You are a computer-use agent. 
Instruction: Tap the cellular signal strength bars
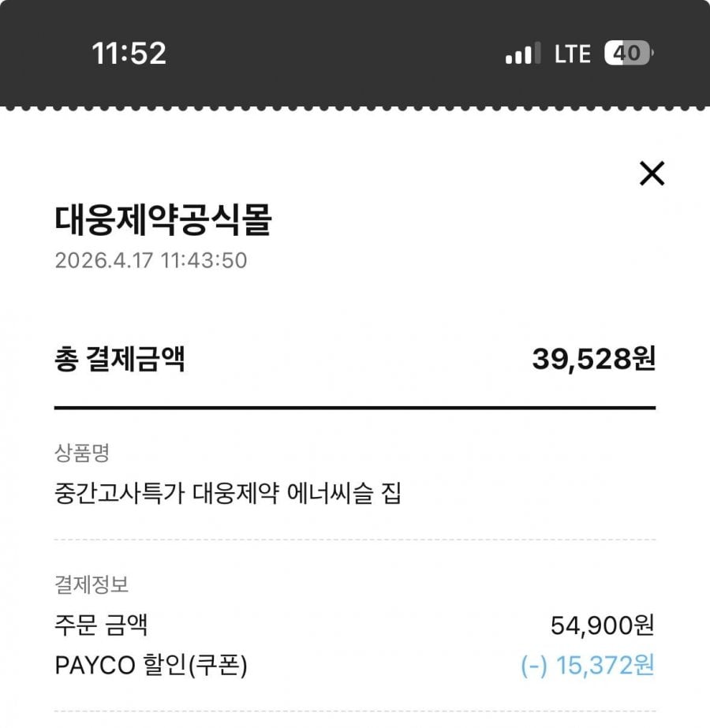click(523, 54)
